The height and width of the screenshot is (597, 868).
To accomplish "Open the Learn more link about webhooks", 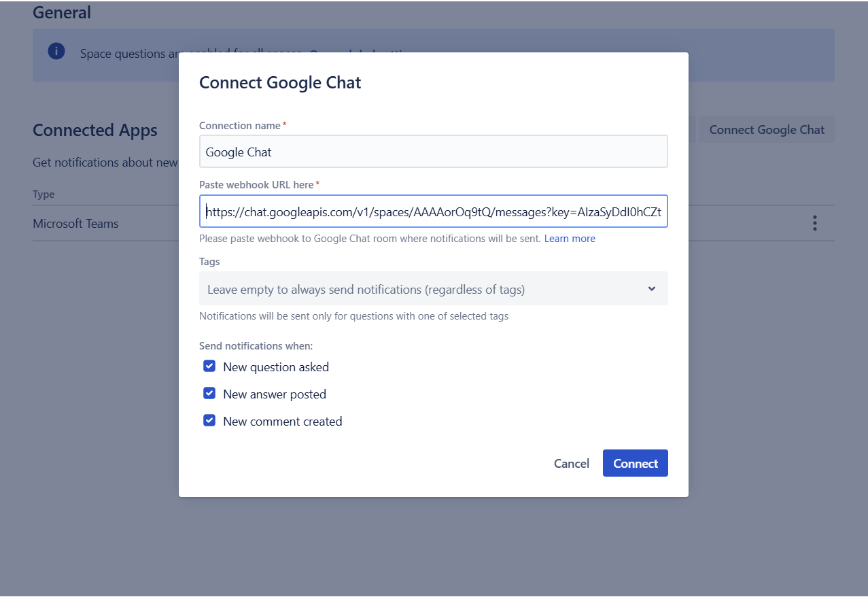I will click(x=570, y=238).
